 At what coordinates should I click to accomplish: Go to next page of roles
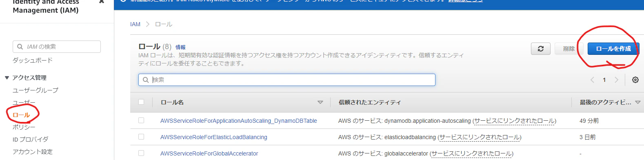click(x=617, y=80)
